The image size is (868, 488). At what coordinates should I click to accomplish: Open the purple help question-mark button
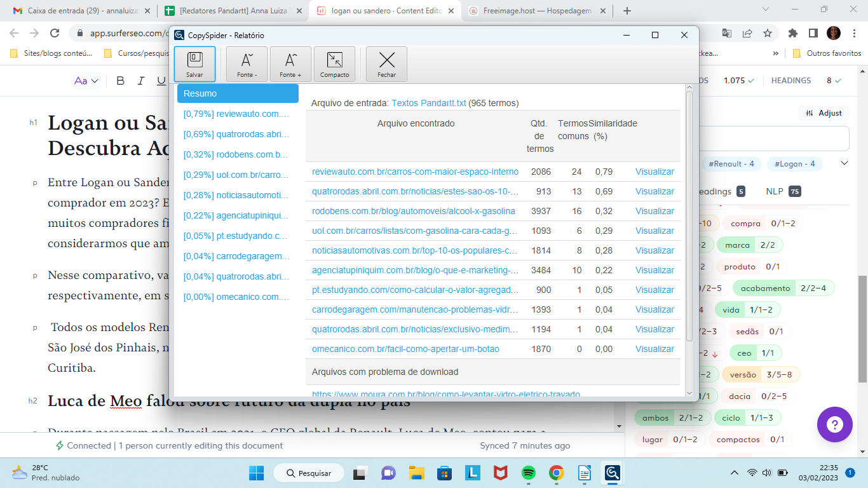tap(835, 424)
